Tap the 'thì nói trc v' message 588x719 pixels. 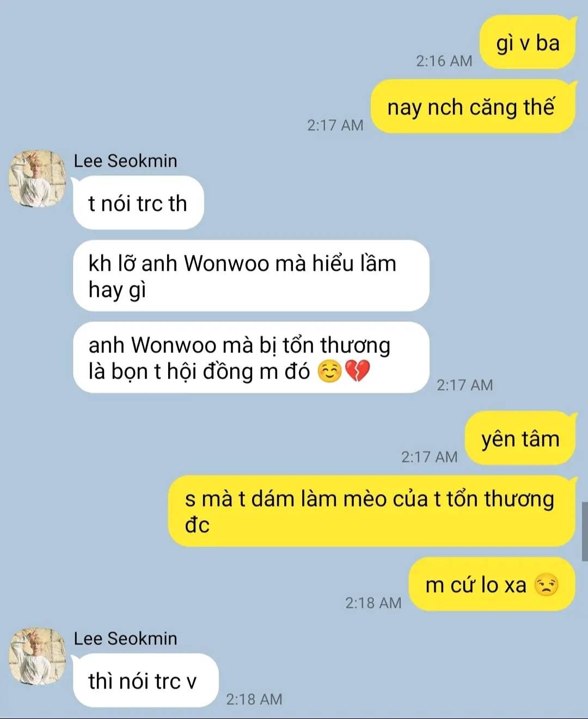point(145,680)
